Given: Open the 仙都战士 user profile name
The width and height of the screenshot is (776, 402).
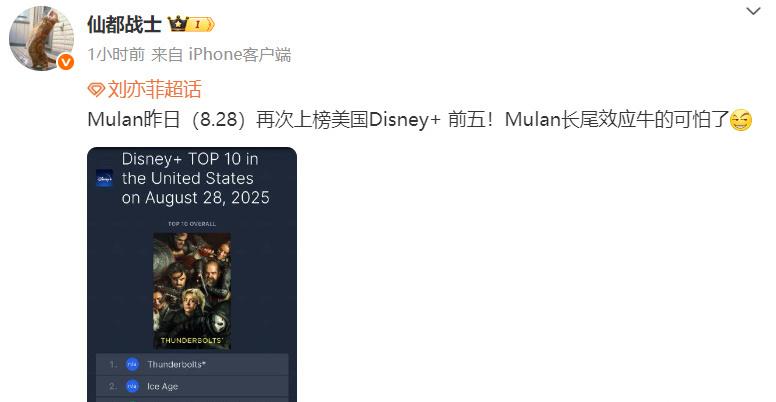Looking at the screenshot, I should pyautogui.click(x=124, y=24).
